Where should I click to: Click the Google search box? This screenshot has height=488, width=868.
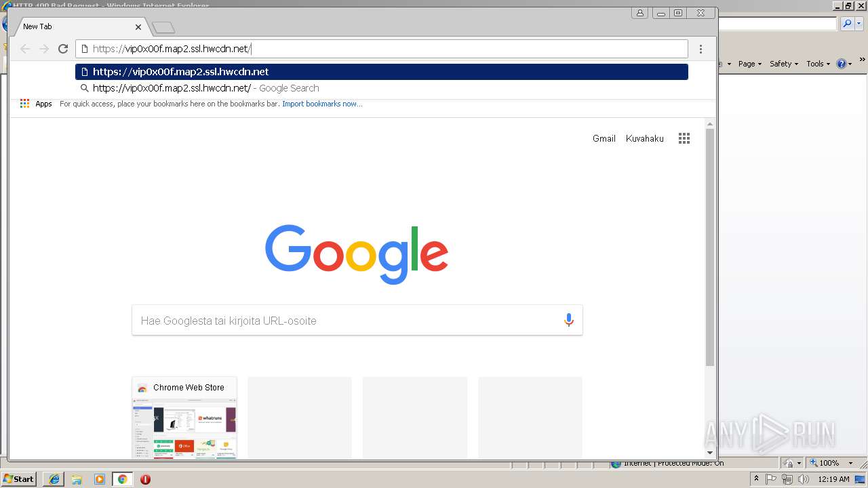357,321
